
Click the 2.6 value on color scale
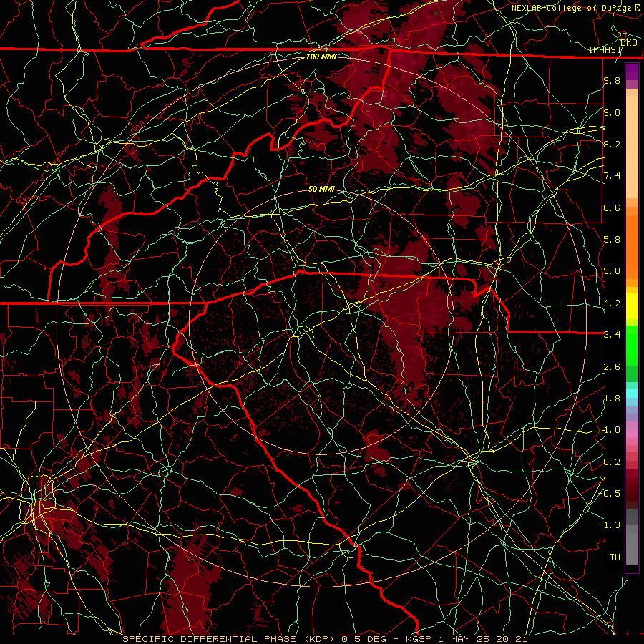point(612,367)
